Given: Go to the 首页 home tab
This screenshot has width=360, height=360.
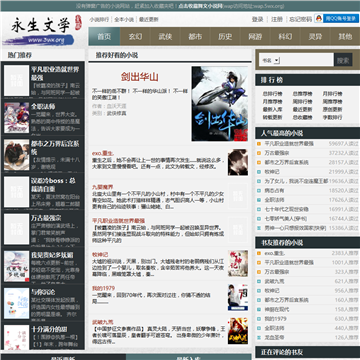Looking at the screenshot, I should click(104, 36).
